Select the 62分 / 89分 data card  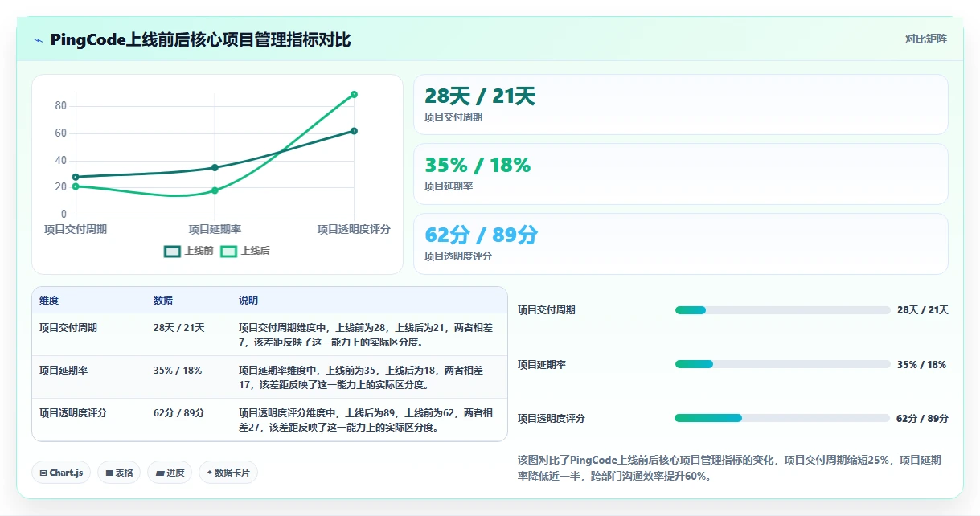tap(680, 244)
